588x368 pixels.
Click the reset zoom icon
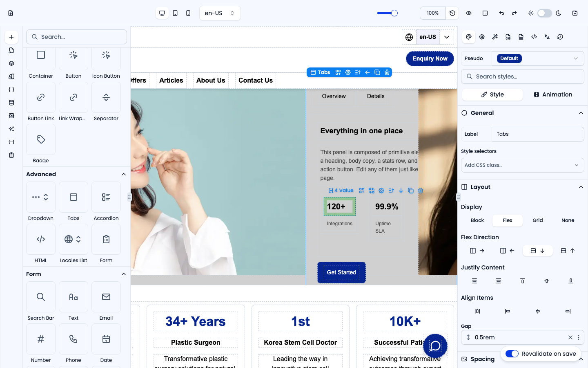coord(452,13)
